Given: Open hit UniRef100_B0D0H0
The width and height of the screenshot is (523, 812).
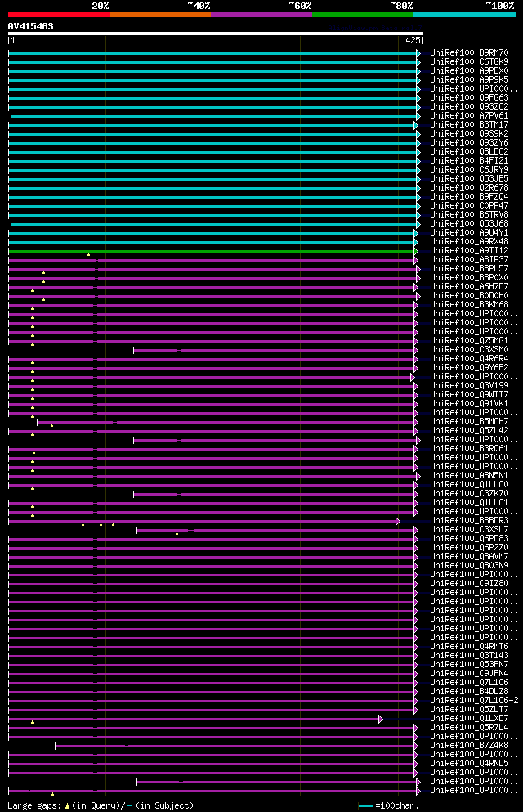Looking at the screenshot, I should (469, 296).
